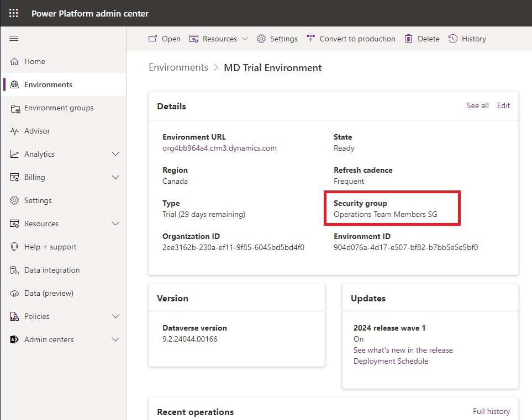Open the Advisor pulse icon

14,131
